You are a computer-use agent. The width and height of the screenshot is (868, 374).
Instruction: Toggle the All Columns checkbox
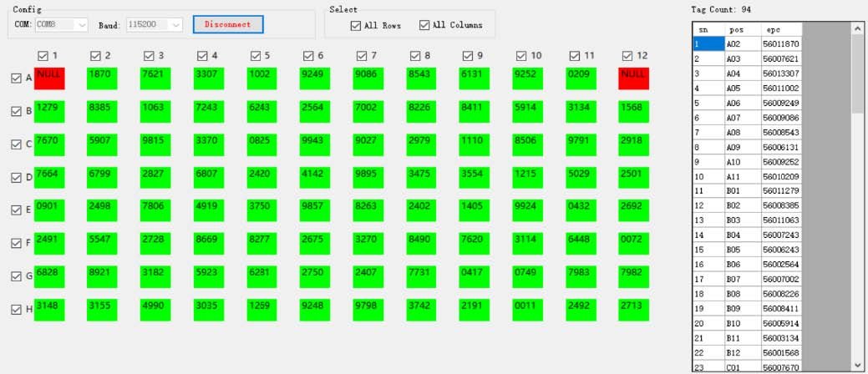click(424, 25)
